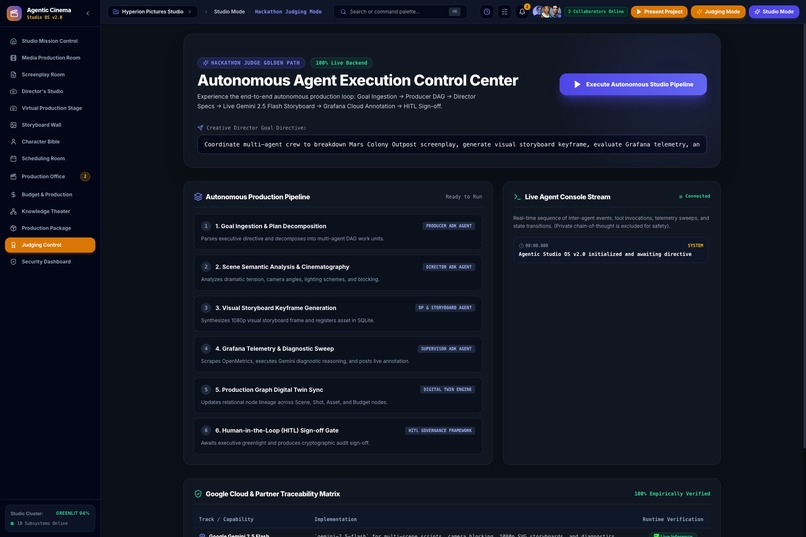Image resolution: width=806 pixels, height=537 pixels.
Task: Click the Production Office badge showing 2
Action: tap(85, 176)
